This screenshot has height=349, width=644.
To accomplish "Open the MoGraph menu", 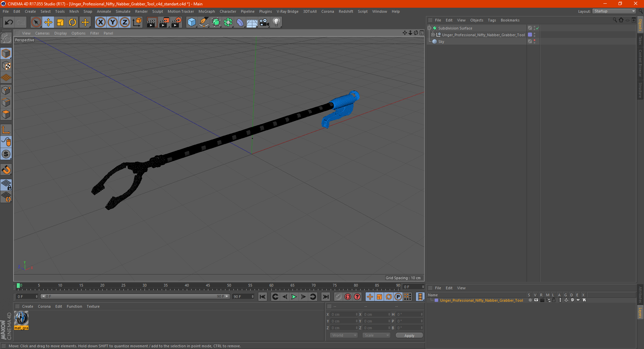I will 207,11.
